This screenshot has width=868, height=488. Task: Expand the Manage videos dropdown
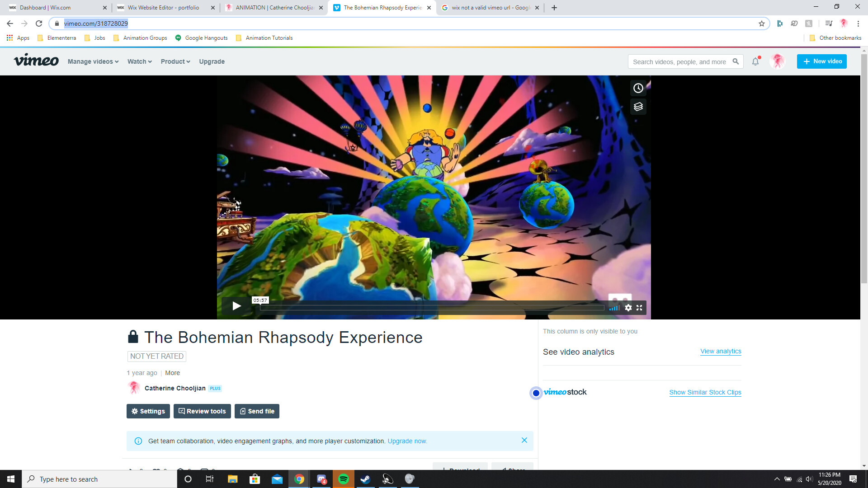click(x=93, y=61)
